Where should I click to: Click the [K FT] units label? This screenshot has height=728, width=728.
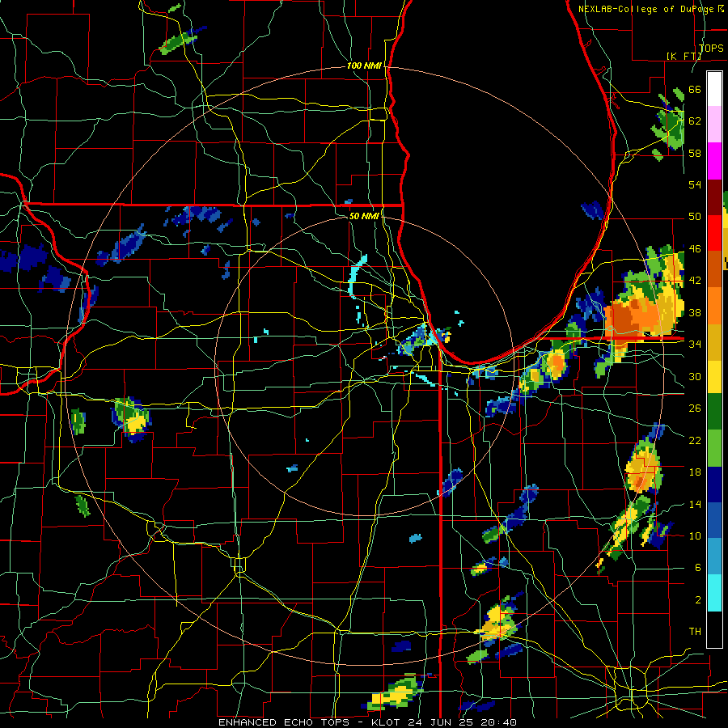click(684, 57)
